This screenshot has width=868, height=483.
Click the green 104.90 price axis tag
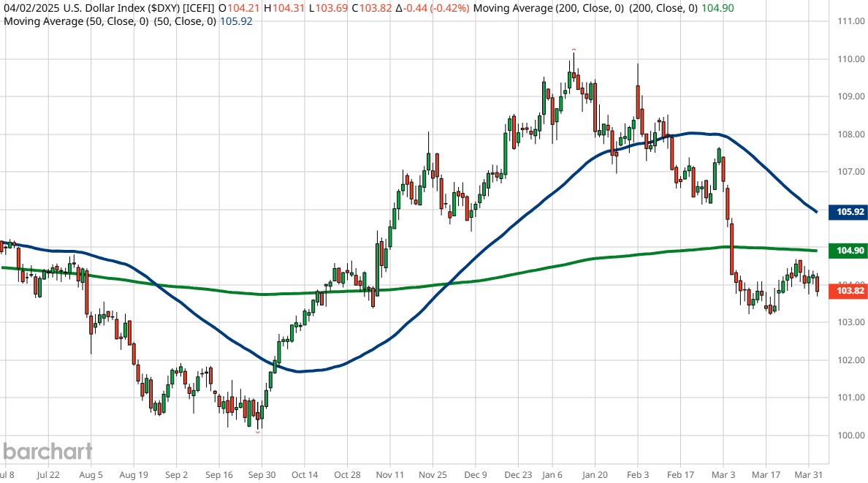point(848,251)
